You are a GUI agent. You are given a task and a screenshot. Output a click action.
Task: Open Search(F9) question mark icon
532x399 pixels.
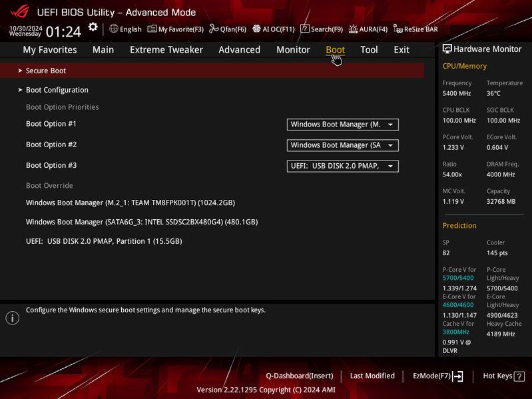[x=305, y=29]
